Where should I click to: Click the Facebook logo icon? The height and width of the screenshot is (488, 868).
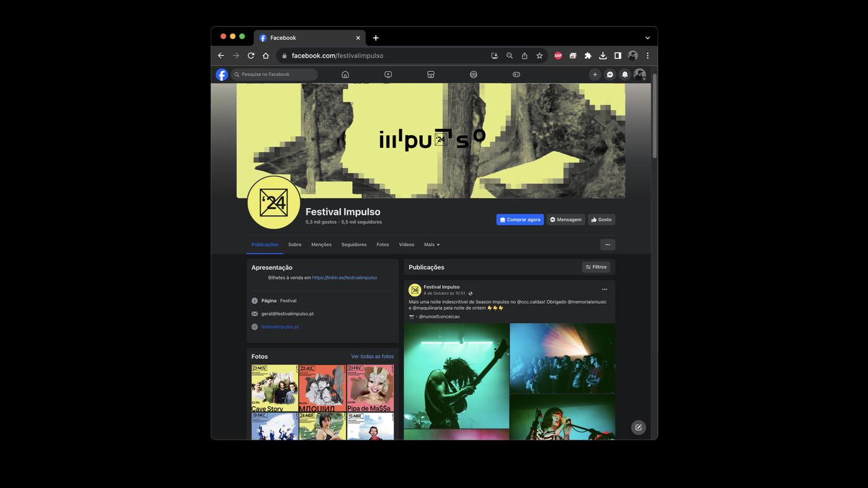point(222,74)
